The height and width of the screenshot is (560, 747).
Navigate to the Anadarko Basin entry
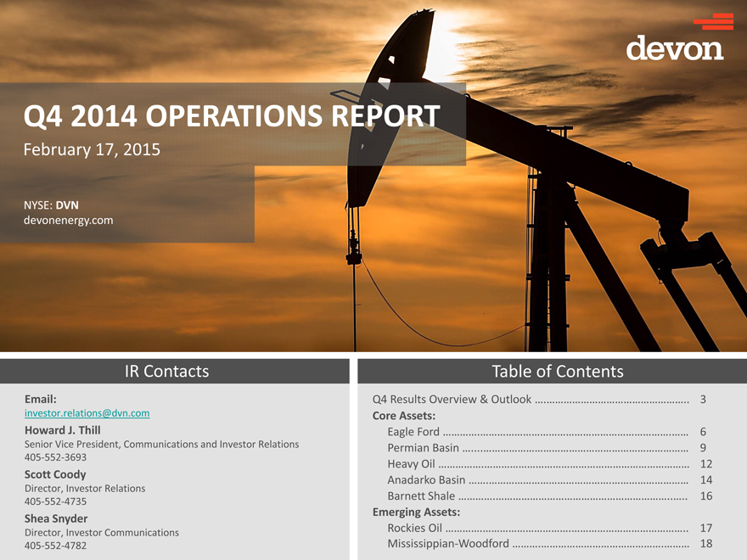click(x=425, y=480)
